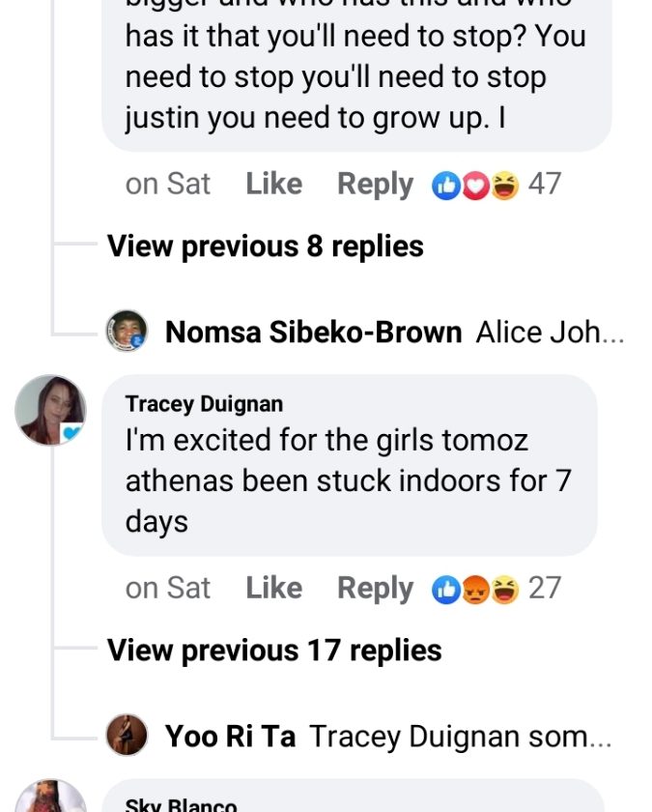Expand View previous 17 replies
Screen dimensions: 652x812
(274, 651)
